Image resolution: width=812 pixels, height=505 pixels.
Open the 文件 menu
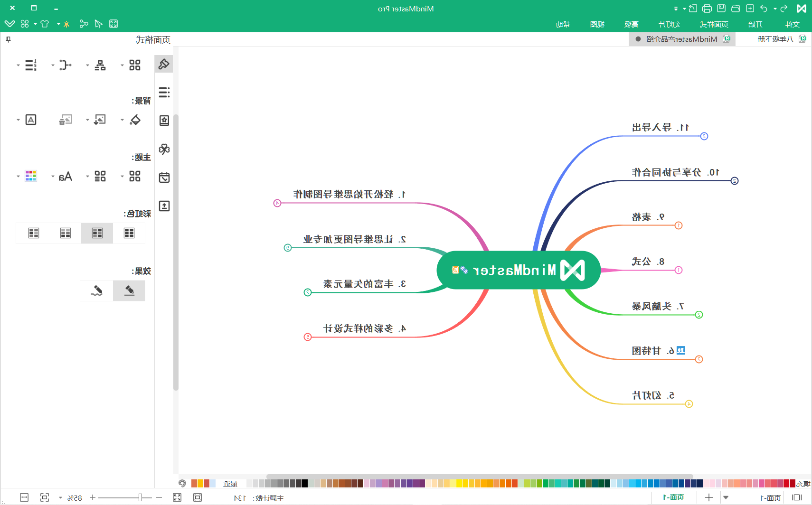pos(792,24)
